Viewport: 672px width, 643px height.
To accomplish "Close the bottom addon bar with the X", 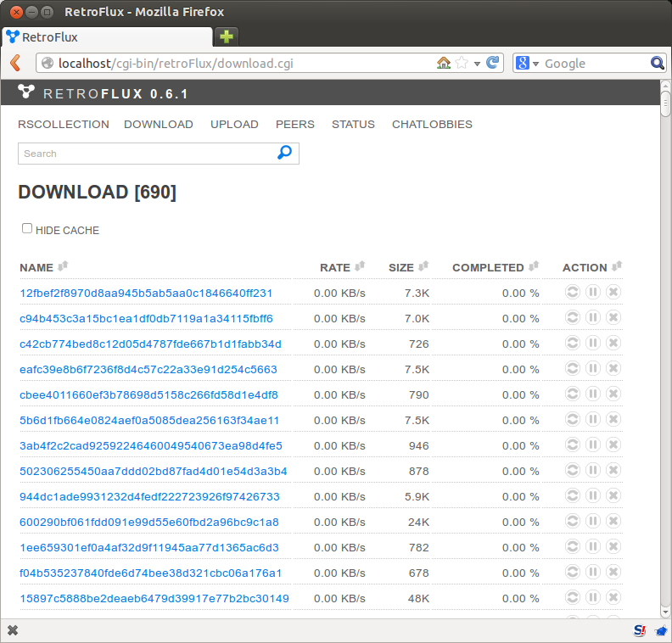I will pyautogui.click(x=13, y=630).
